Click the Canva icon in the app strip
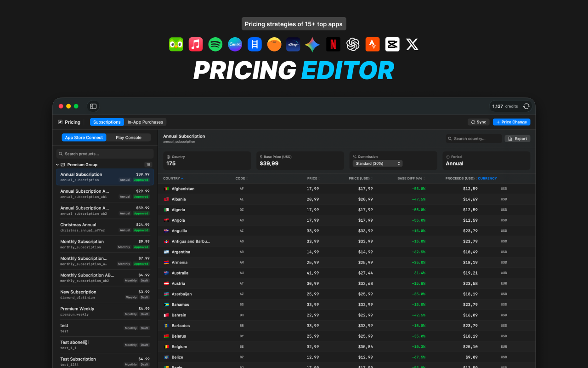Viewport: 588px width, 368px height. [235, 44]
